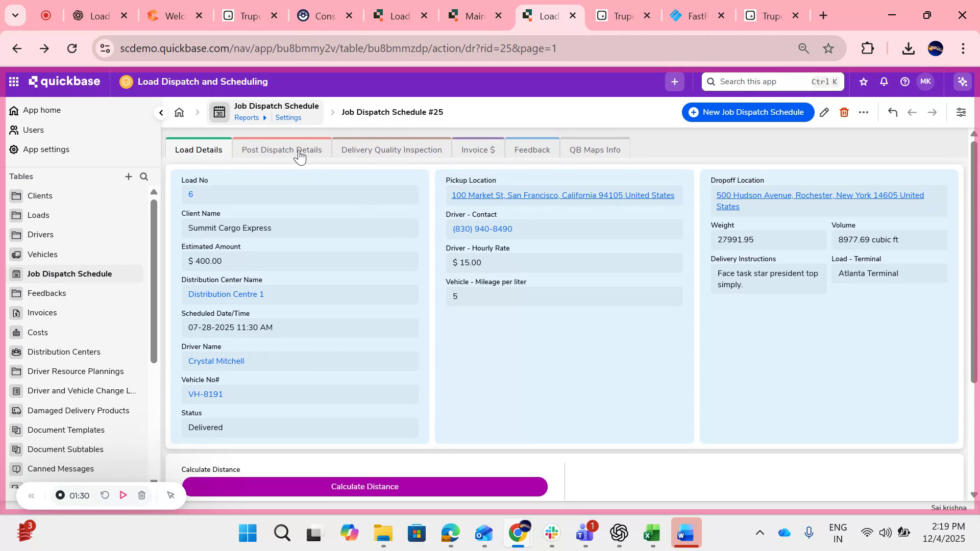Click New Job Dispatch Schedule
The height and width of the screenshot is (551, 980).
[747, 112]
